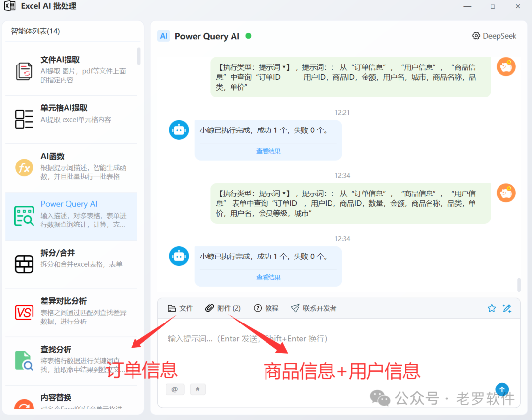Click the paper plane 联系开发者 icon
Screen dimensions: 532x420
(x=295, y=308)
